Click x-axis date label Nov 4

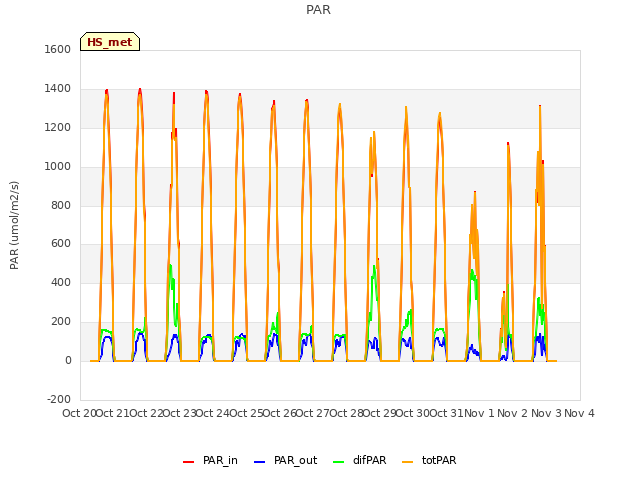(x=579, y=413)
